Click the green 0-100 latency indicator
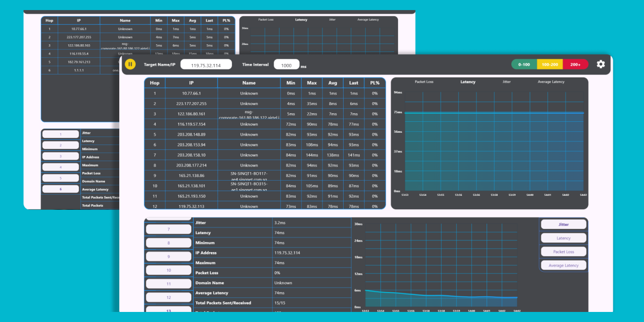644x322 pixels. pyautogui.click(x=524, y=64)
